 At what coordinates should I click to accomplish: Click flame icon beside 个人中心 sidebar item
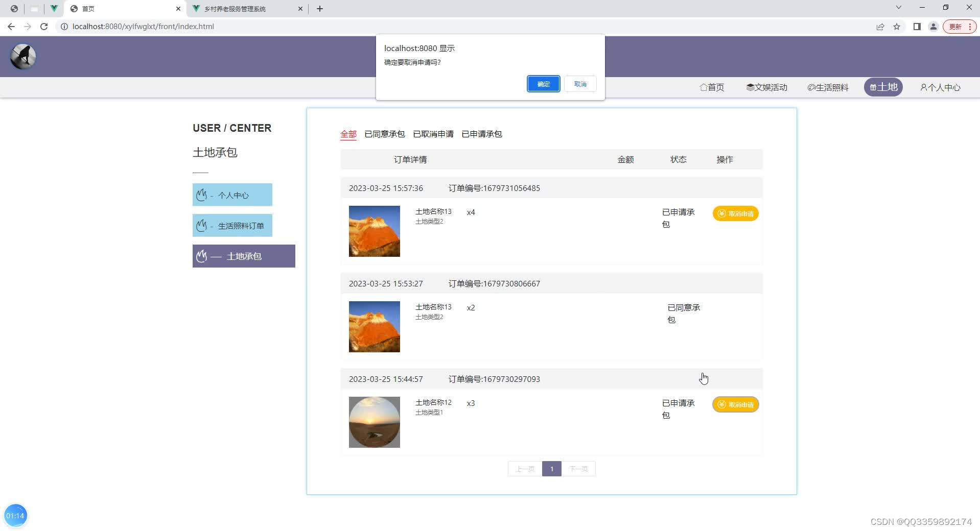201,195
